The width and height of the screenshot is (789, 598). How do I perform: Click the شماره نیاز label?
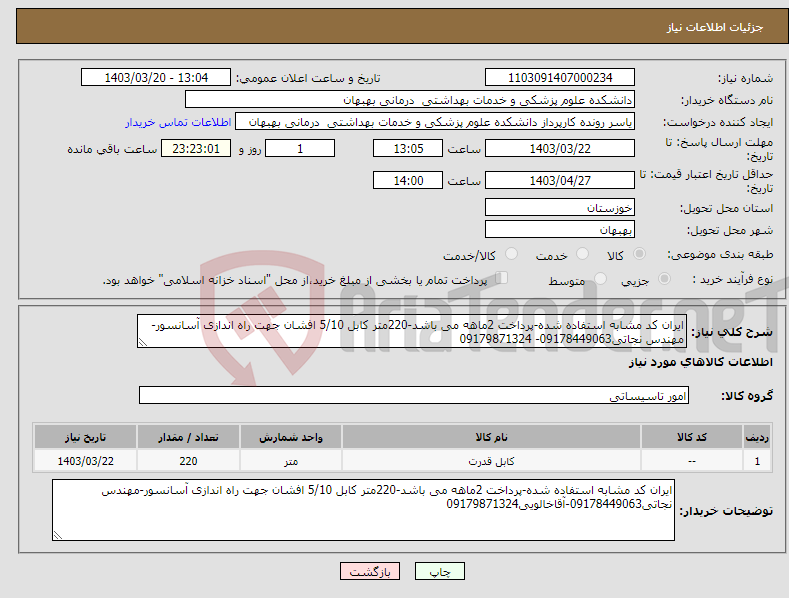[745, 78]
